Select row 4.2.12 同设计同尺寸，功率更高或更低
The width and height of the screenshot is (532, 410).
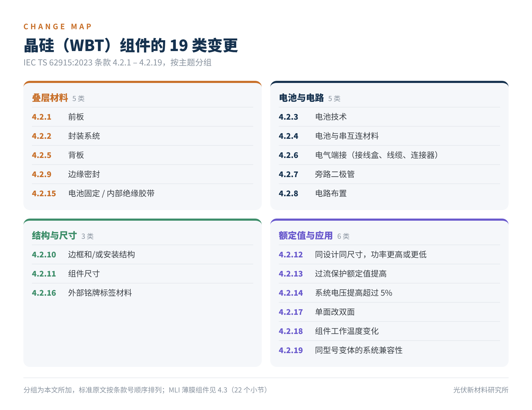[x=389, y=254]
